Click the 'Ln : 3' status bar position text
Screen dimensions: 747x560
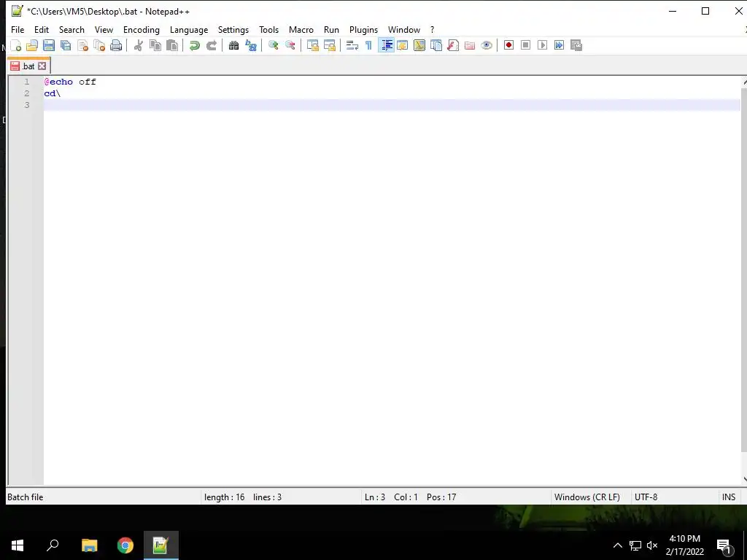click(374, 497)
